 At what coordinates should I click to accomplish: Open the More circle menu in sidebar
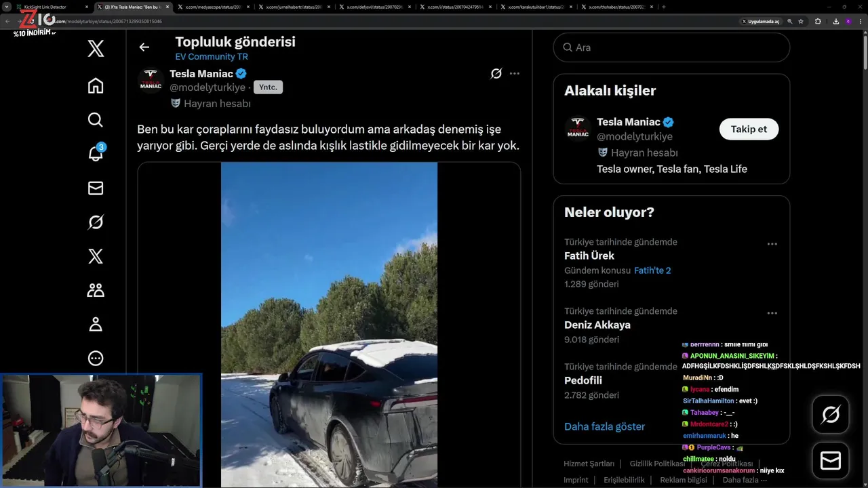pos(96,358)
